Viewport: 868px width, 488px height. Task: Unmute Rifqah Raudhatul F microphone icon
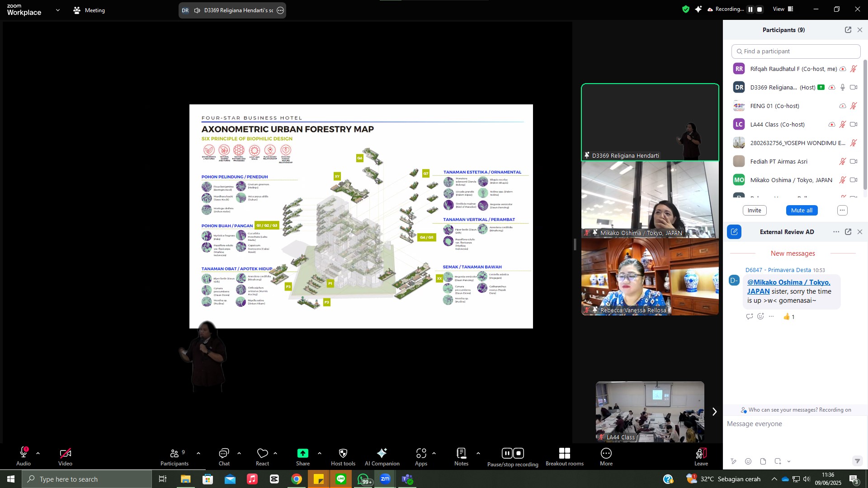854,69
